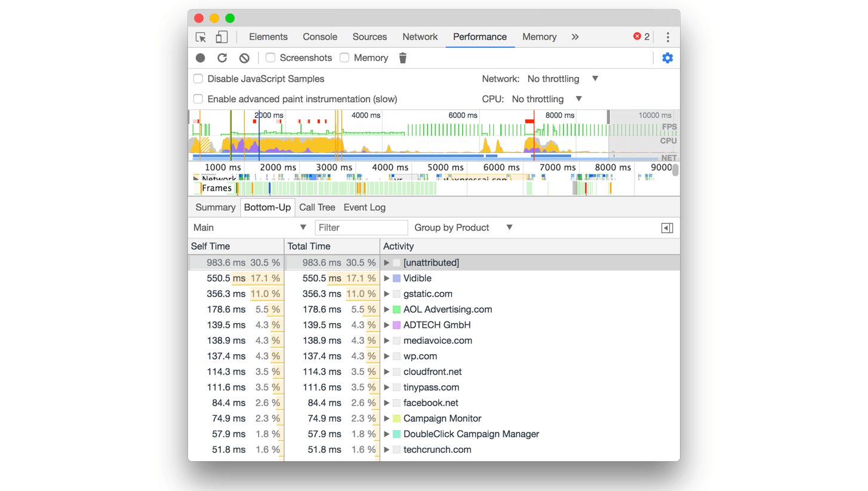868x491 pixels.
Task: Expand the Campaign Monitor row
Action: coord(387,418)
